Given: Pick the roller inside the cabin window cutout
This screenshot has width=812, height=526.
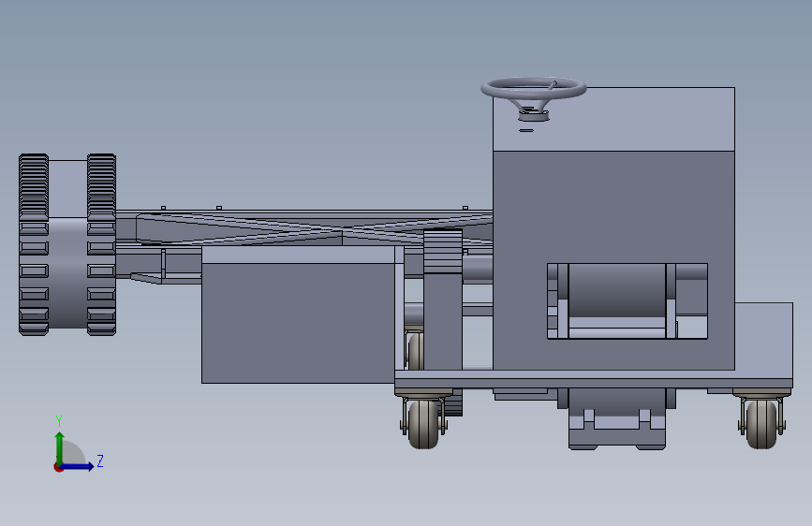Looking at the screenshot, I should pyautogui.click(x=617, y=290).
